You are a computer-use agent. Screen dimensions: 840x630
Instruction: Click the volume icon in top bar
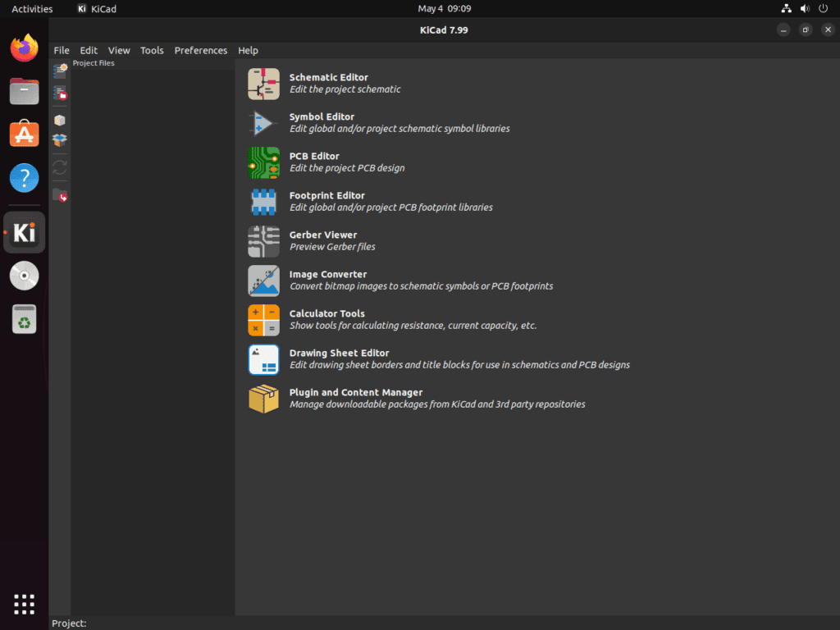(805, 8)
